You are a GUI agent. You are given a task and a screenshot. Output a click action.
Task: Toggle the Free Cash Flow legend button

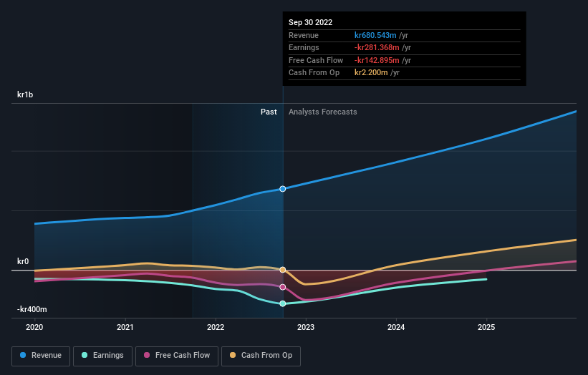pos(177,356)
